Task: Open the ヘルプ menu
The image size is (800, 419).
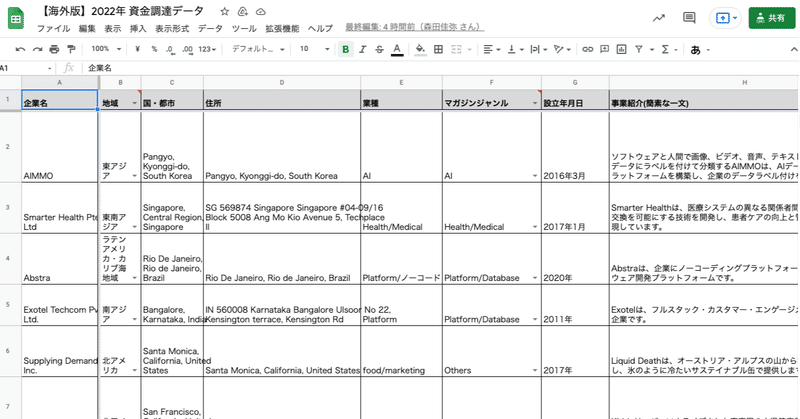Action: 320,28
